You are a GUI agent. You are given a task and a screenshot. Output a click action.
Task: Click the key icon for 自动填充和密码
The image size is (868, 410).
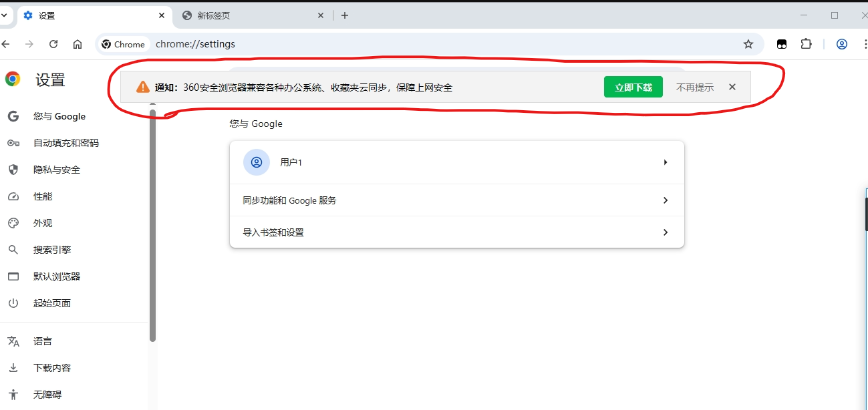click(13, 143)
